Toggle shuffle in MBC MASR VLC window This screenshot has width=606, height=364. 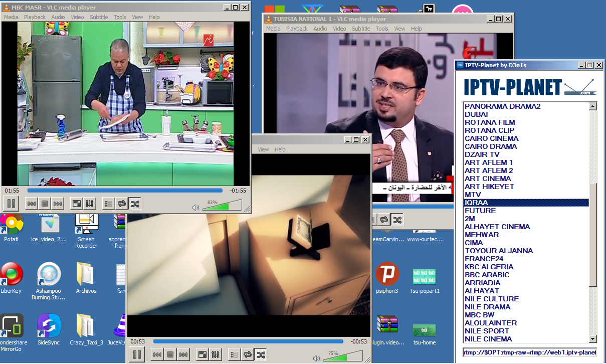tap(135, 204)
